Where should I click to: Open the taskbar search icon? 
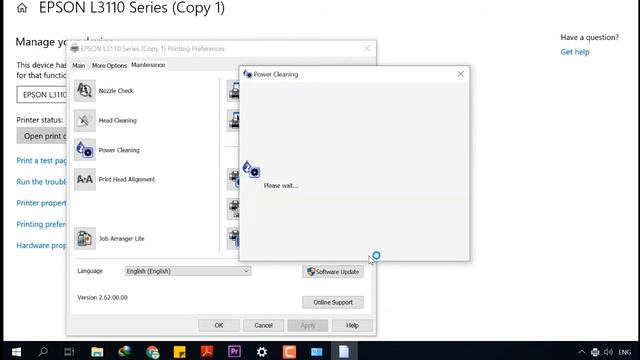[43, 351]
